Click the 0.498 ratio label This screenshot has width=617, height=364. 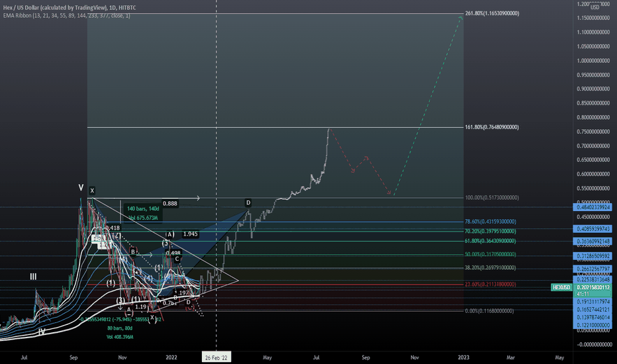[173, 253]
